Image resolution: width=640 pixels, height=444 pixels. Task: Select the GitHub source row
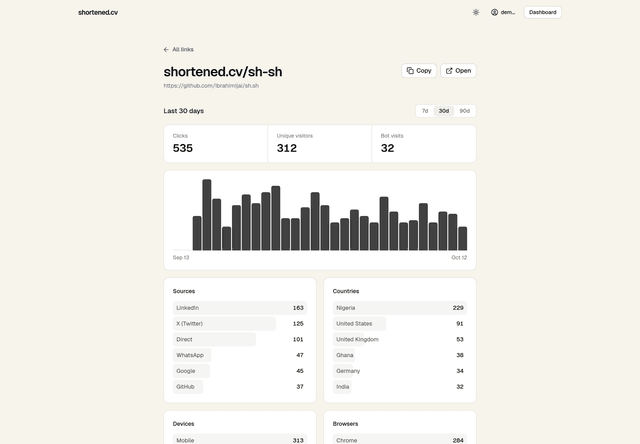point(240,387)
